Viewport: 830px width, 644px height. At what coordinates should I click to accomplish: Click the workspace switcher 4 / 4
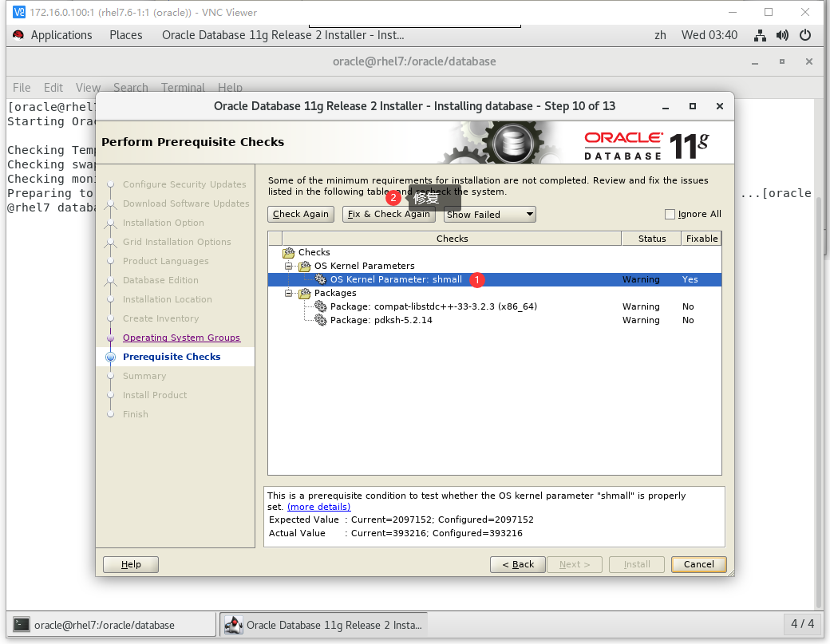[x=803, y=624]
